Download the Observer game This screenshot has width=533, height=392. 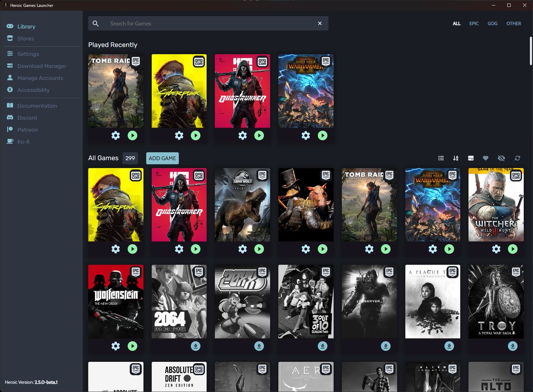386,346
